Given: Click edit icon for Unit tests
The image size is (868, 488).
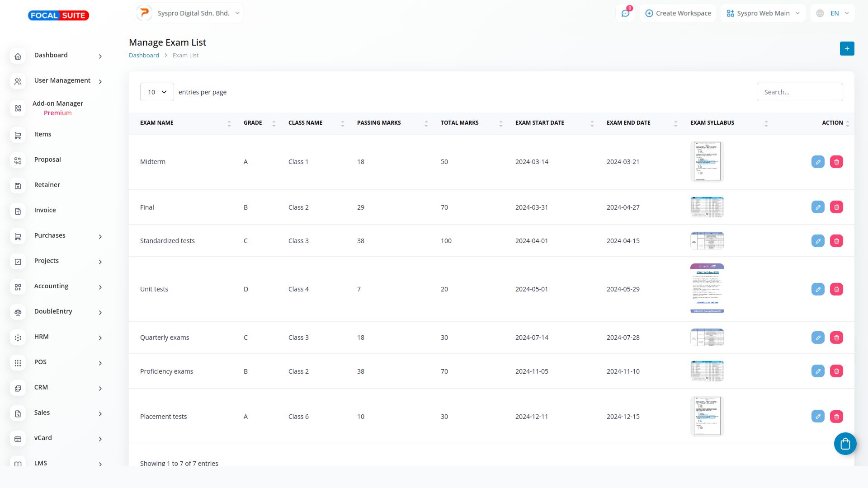Looking at the screenshot, I should [817, 289].
